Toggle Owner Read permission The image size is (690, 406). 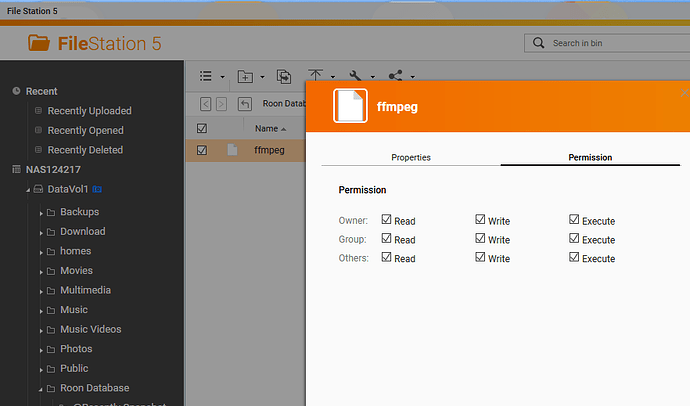click(x=386, y=219)
